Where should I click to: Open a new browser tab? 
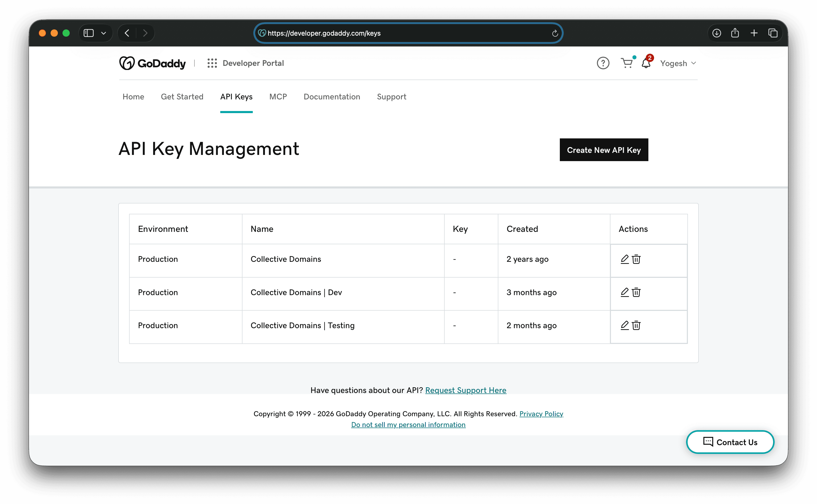[x=754, y=33]
